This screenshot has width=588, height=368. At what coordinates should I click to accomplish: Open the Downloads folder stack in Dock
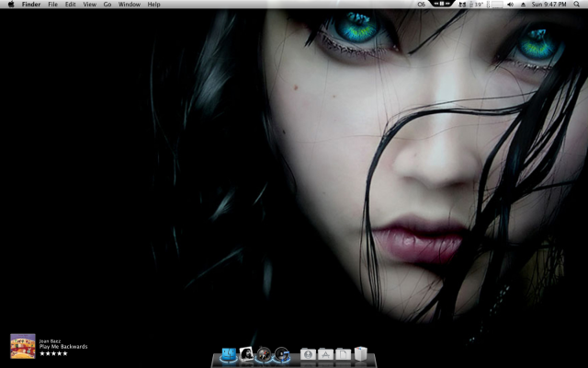pos(308,354)
